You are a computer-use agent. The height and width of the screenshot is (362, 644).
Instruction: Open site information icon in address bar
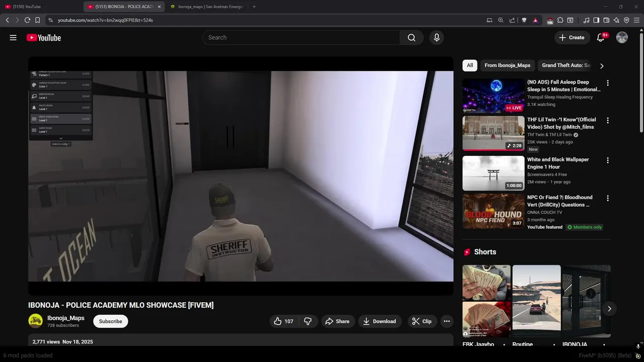pyautogui.click(x=50, y=20)
